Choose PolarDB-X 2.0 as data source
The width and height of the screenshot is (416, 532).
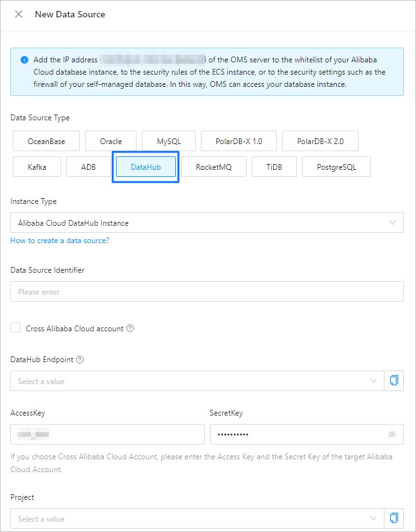pyautogui.click(x=320, y=141)
